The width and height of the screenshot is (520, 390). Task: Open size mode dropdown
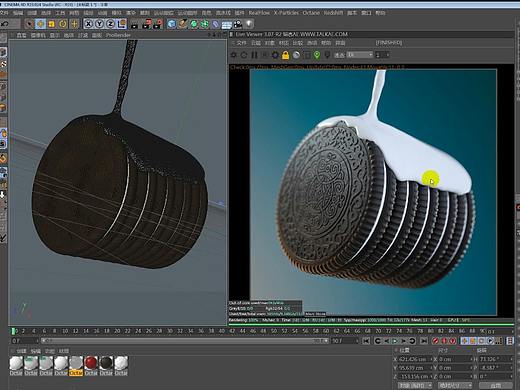[x=455, y=385]
